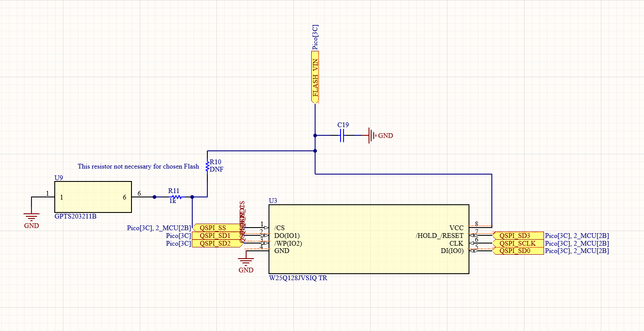Click the DO(IO1) pin name
Viewport: 644px width, 331px height.
(x=287, y=236)
